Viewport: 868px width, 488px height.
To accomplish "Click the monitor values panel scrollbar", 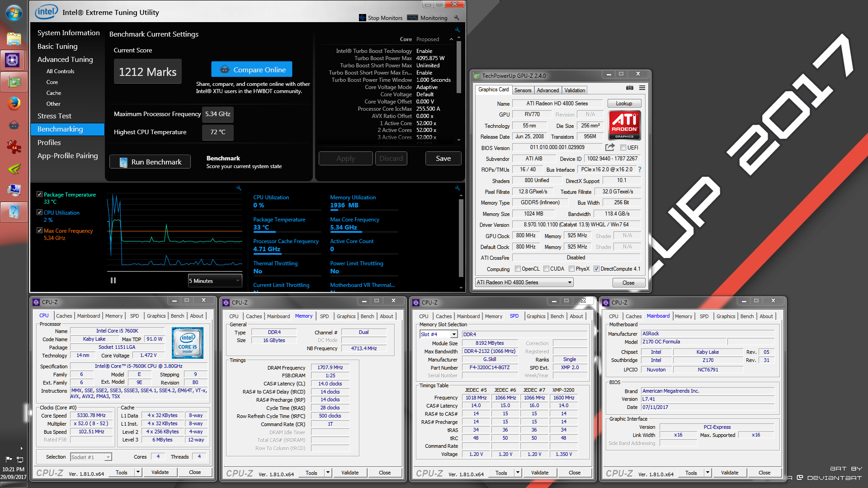I will 461,237.
